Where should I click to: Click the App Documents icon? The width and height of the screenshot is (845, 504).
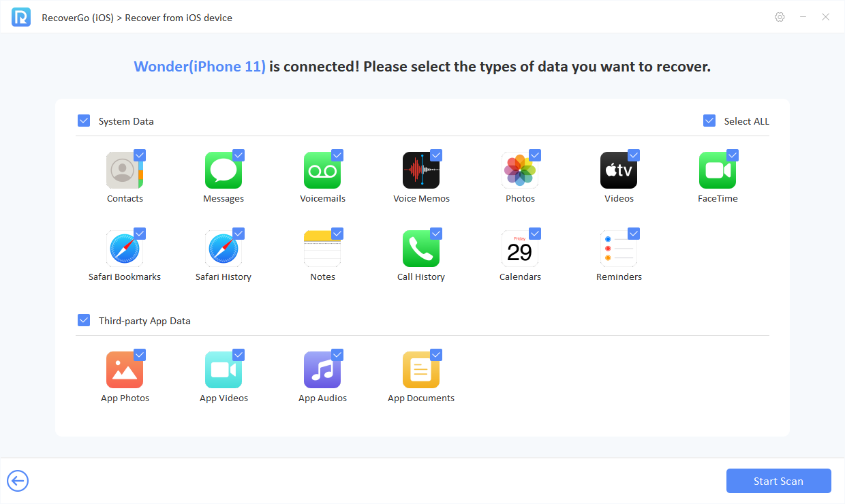coord(421,370)
